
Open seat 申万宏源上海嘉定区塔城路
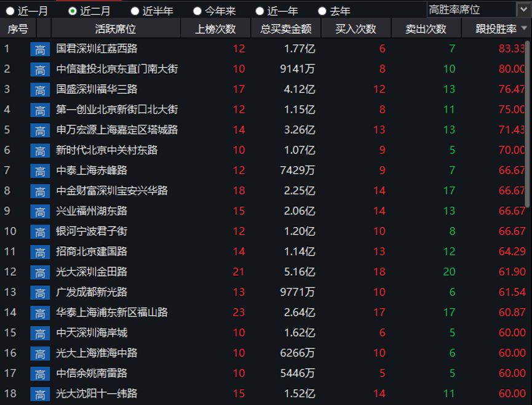(x=117, y=130)
